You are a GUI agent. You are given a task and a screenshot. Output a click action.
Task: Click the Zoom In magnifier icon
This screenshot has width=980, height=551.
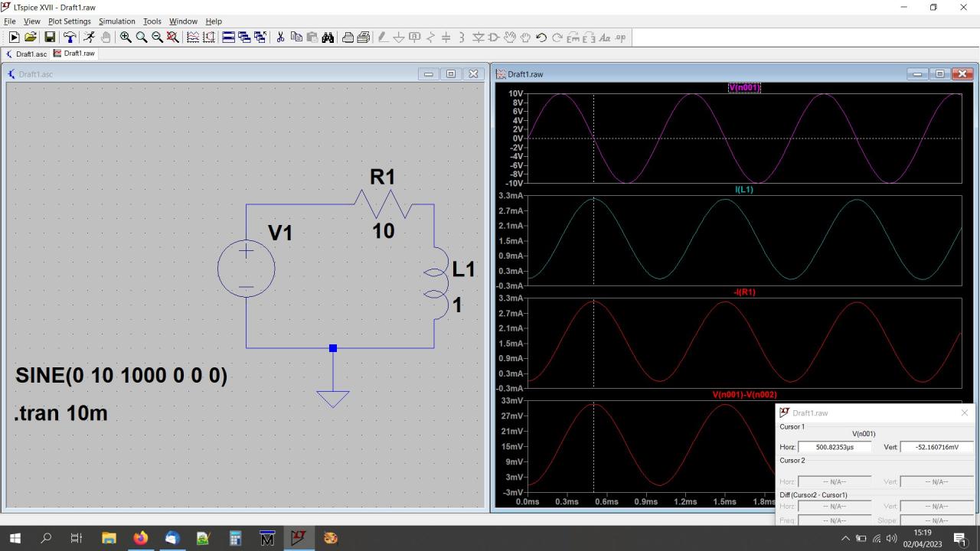coord(126,37)
